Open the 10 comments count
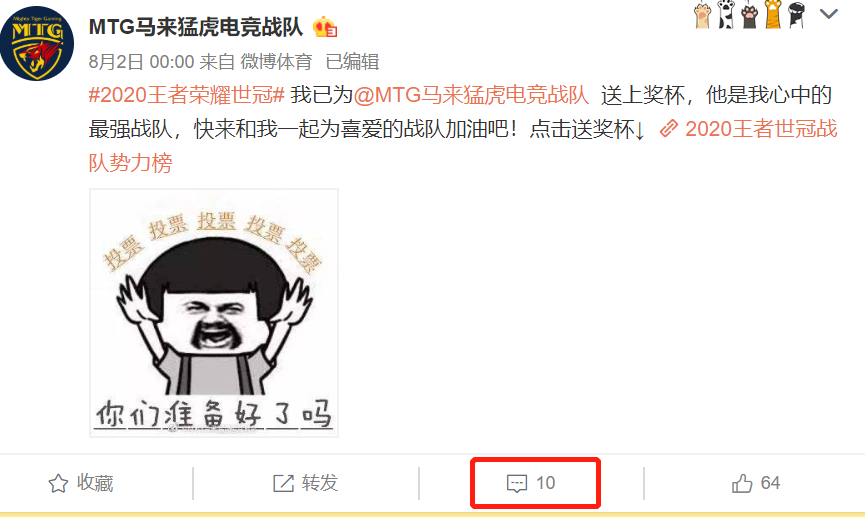Viewport: 865px width, 517px height. pyautogui.click(x=546, y=483)
